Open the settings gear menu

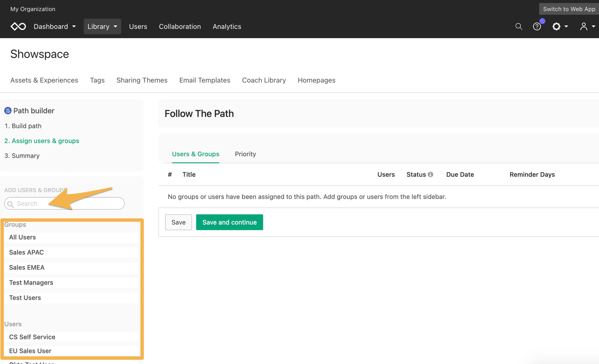pyautogui.click(x=560, y=26)
